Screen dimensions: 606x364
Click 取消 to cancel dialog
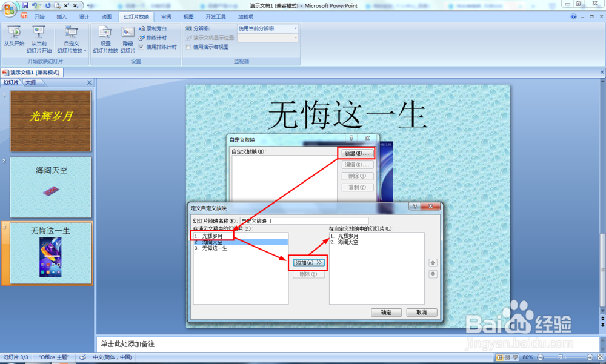click(x=422, y=313)
